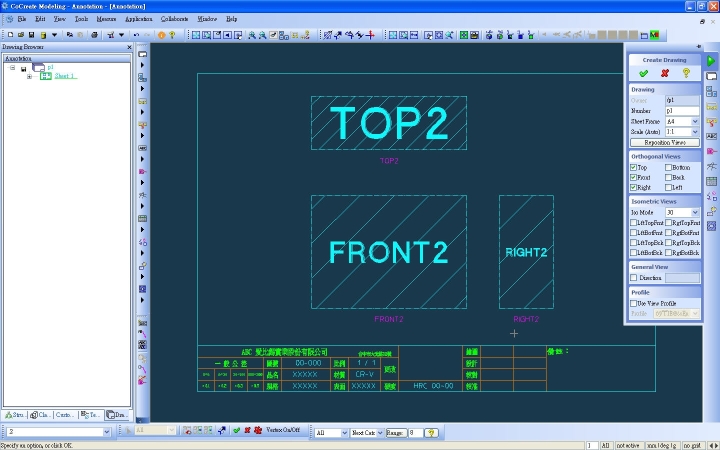This screenshot has width=720, height=450.
Task: Click the first zoom magnifier toolbar icon
Action: click(x=252, y=35)
